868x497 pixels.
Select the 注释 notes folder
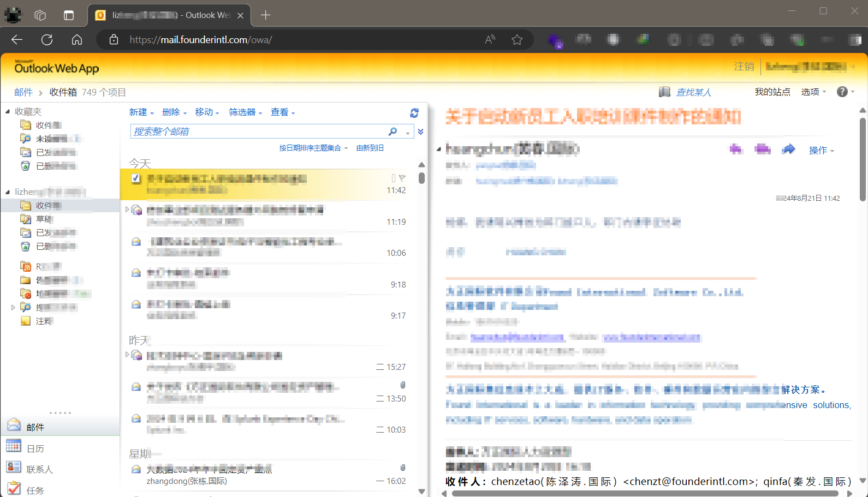point(44,321)
